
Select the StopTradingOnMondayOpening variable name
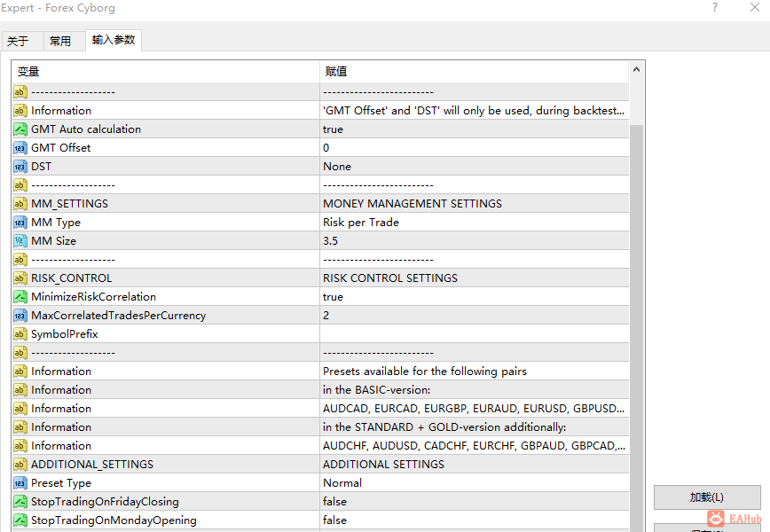[x=114, y=520]
